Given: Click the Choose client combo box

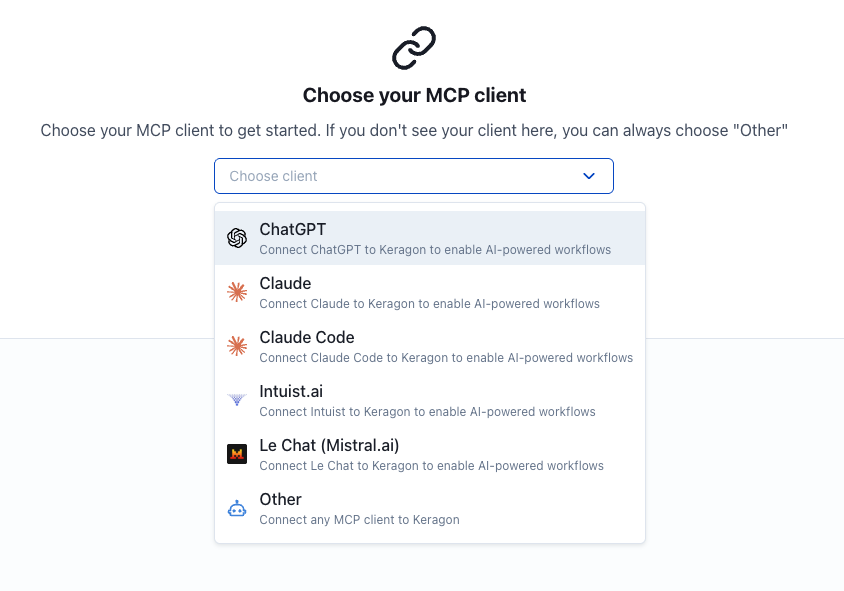Looking at the screenshot, I should coord(400,176).
